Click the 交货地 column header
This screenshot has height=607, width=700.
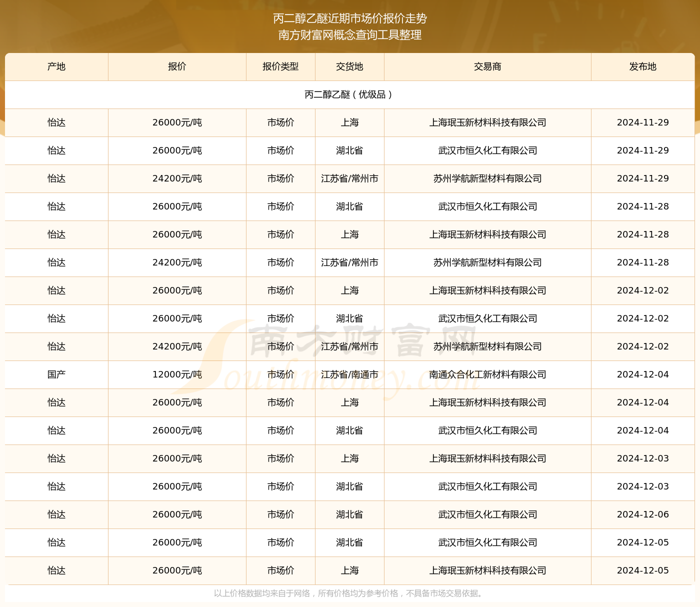pyautogui.click(x=349, y=66)
